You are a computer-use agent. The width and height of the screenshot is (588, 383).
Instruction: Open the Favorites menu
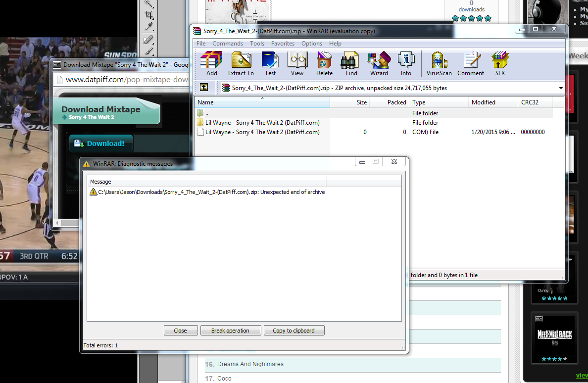tap(283, 44)
